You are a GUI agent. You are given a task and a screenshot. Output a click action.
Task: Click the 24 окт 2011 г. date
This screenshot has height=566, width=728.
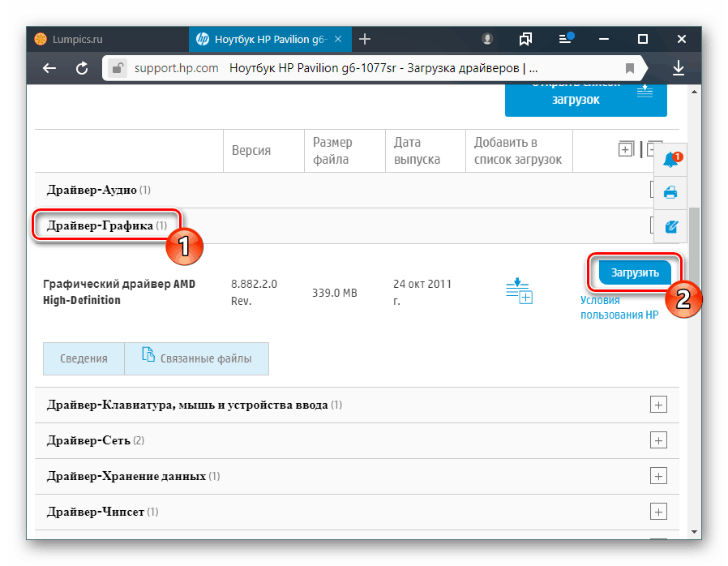pyautogui.click(x=422, y=292)
